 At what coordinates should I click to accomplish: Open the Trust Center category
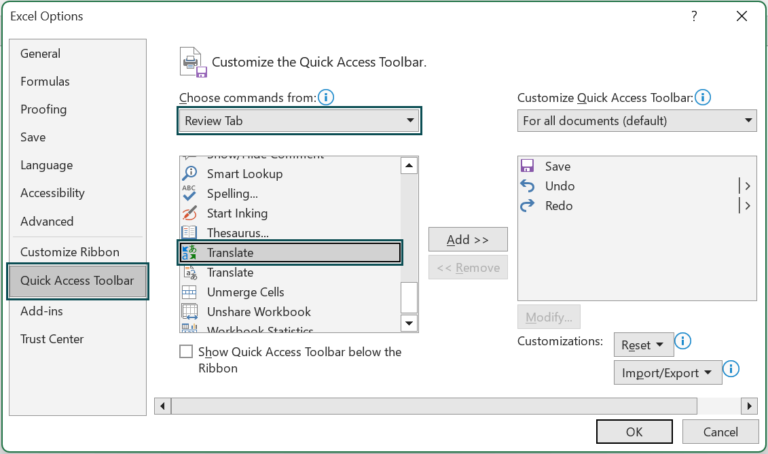(52, 339)
